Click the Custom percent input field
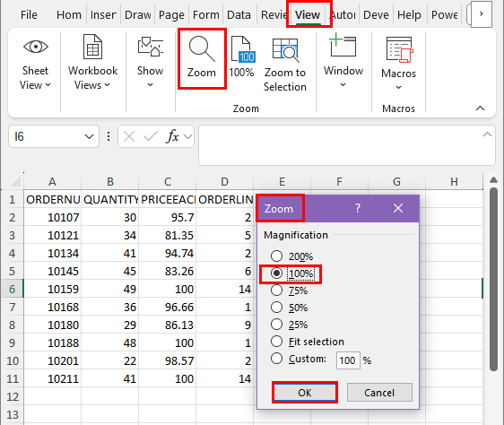This screenshot has height=425, width=504. [348, 360]
